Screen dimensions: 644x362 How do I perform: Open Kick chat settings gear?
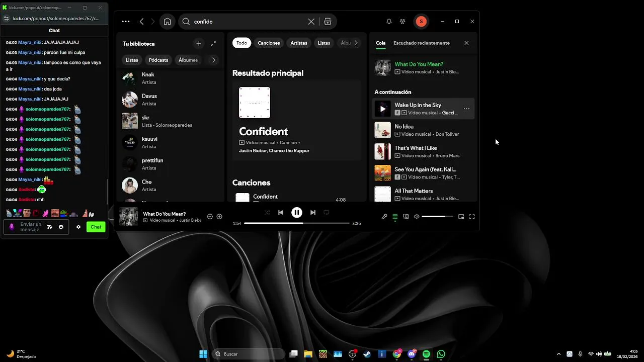pyautogui.click(x=78, y=227)
